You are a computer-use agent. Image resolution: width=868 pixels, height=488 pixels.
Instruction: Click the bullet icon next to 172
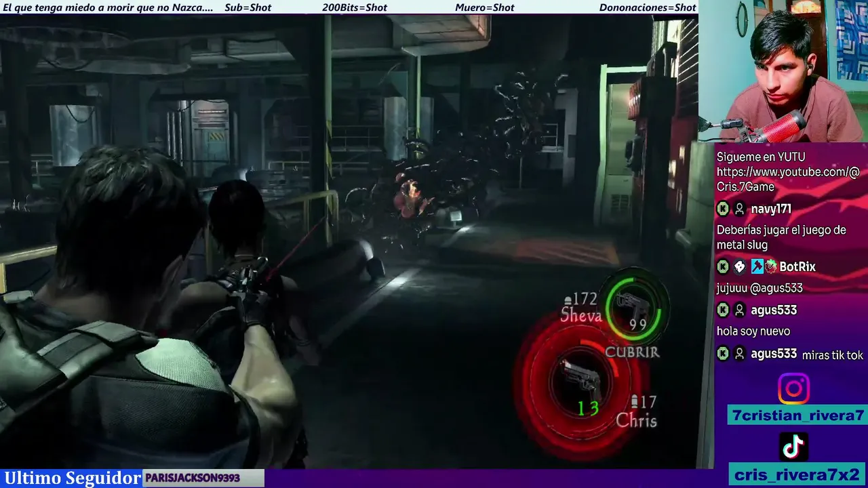[568, 300]
